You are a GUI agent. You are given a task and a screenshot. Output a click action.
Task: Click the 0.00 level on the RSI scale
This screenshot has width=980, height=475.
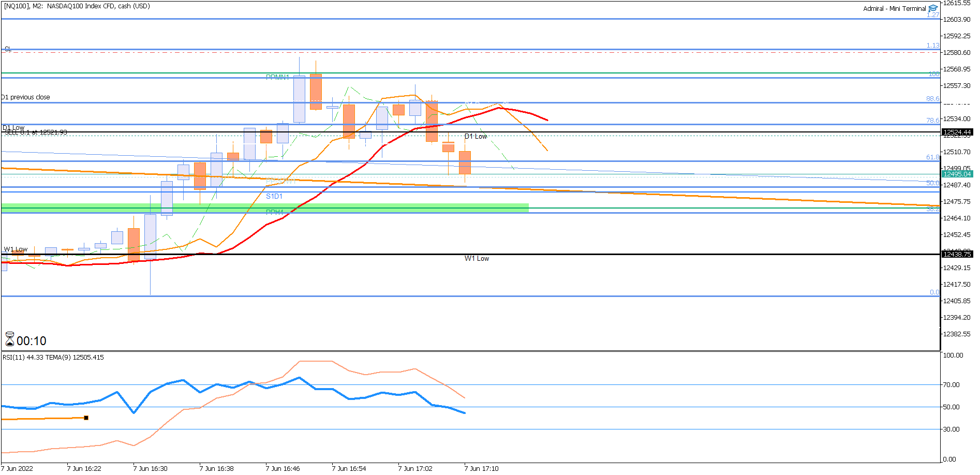(949, 459)
